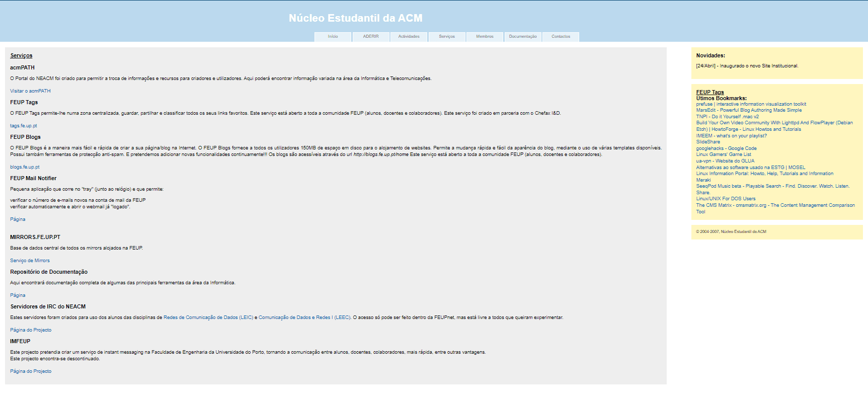
Task: Open the tags.fe.up.pt link
Action: (24, 126)
